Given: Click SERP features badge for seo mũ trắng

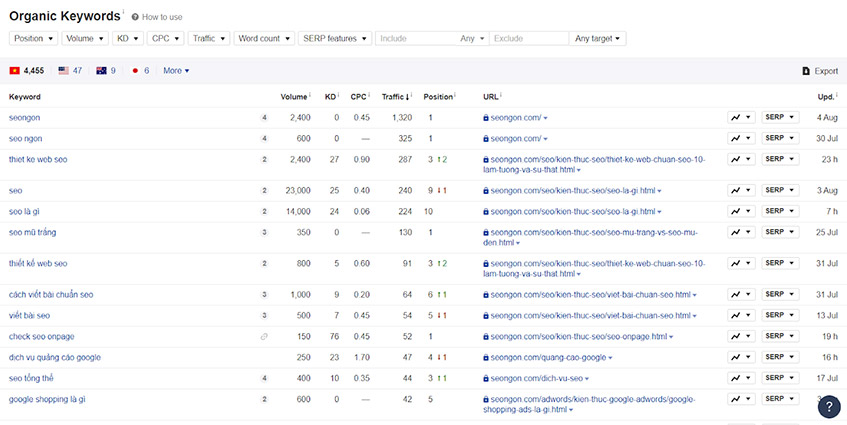Looking at the screenshot, I should tap(264, 233).
